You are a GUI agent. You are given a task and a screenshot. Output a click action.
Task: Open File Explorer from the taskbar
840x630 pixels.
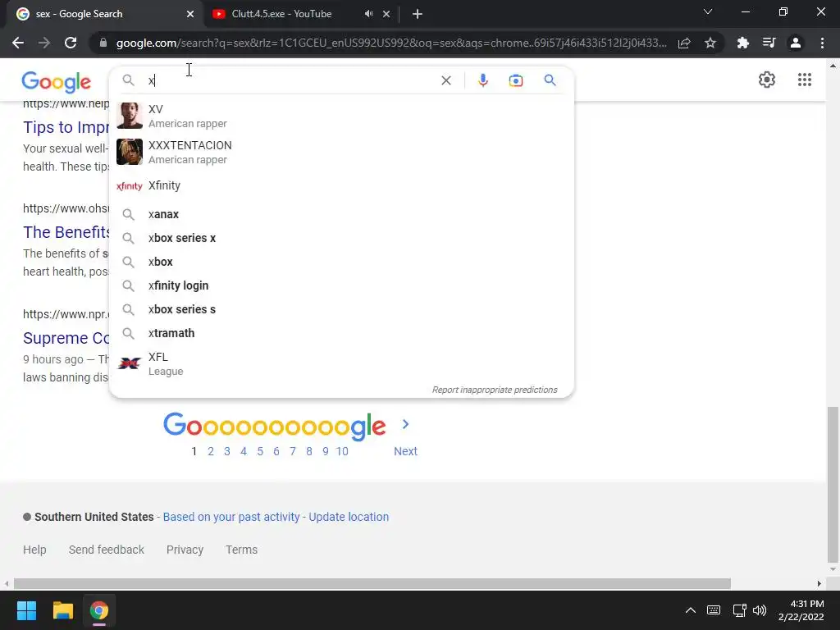[62, 610]
